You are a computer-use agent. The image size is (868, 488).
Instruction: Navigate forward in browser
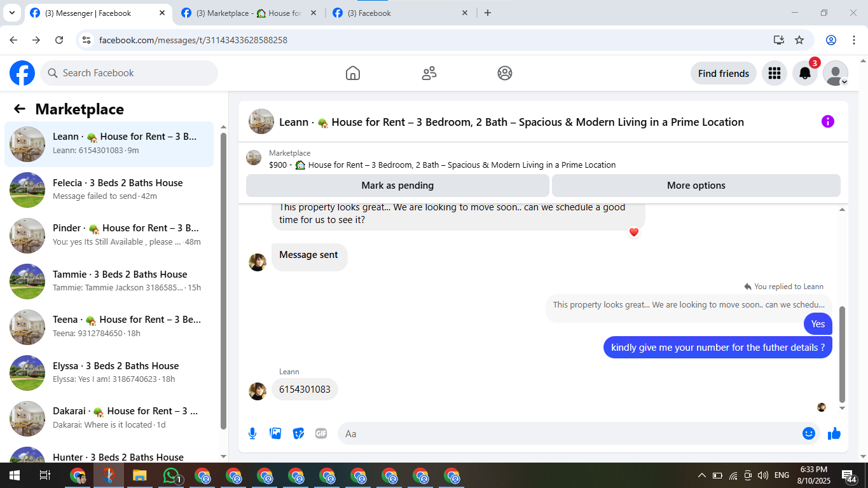click(x=36, y=40)
